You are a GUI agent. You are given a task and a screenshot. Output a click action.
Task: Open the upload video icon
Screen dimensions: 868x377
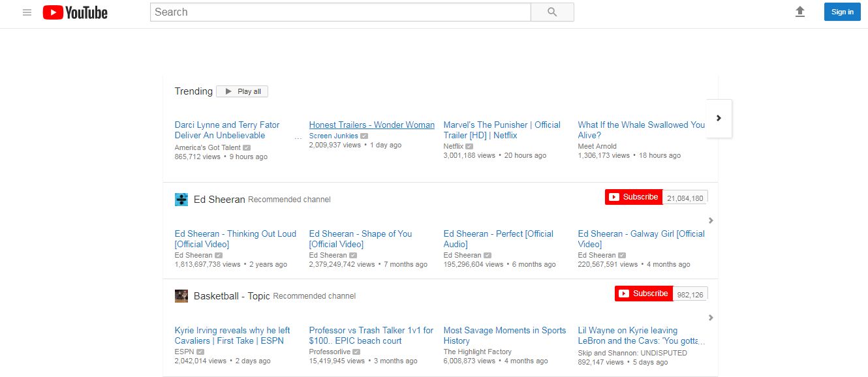tap(800, 12)
